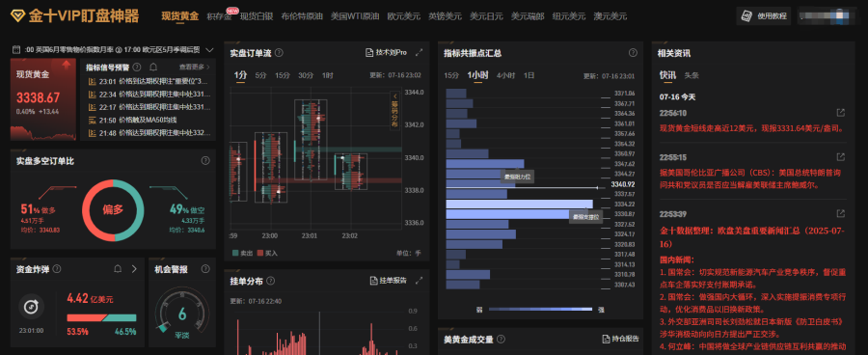The image size is (868, 355).
Task: Open help icon of 指标共振点汇总
Action: (x=633, y=53)
